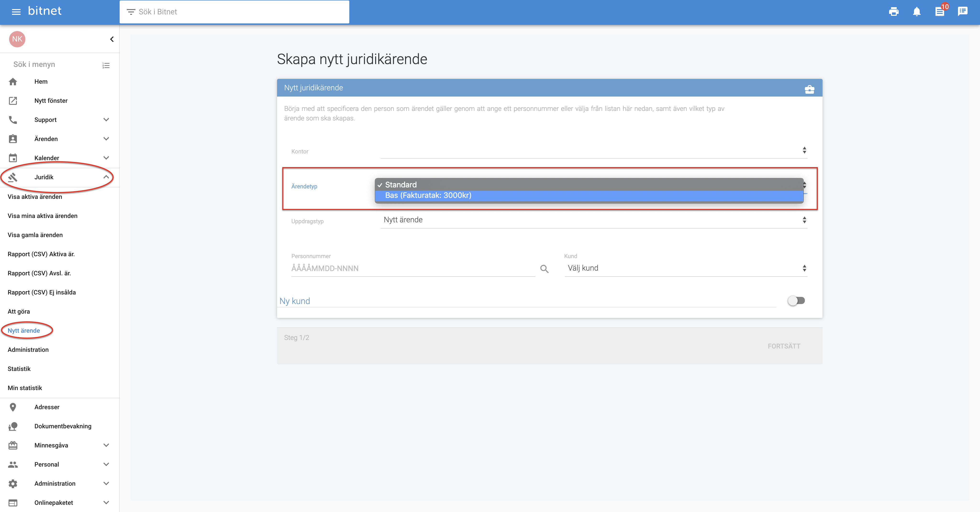The width and height of the screenshot is (980, 512).
Task: Select Nytt ärende in Juridik menu
Action: [24, 331]
